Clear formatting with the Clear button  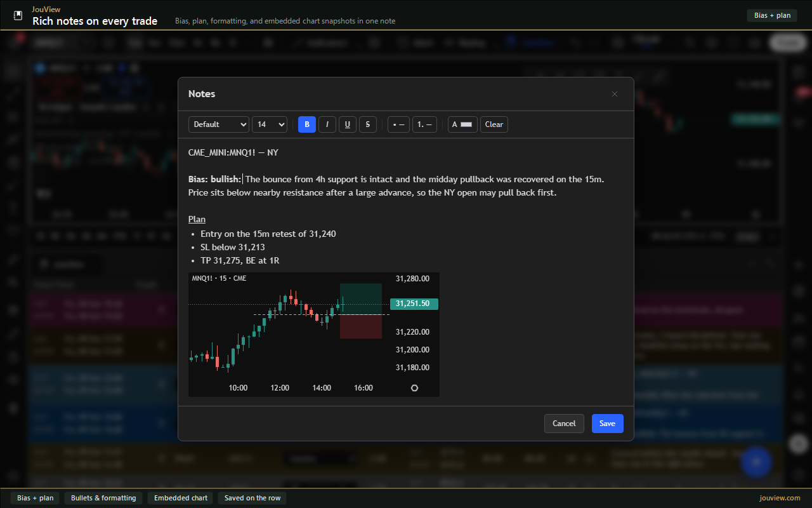pos(494,124)
